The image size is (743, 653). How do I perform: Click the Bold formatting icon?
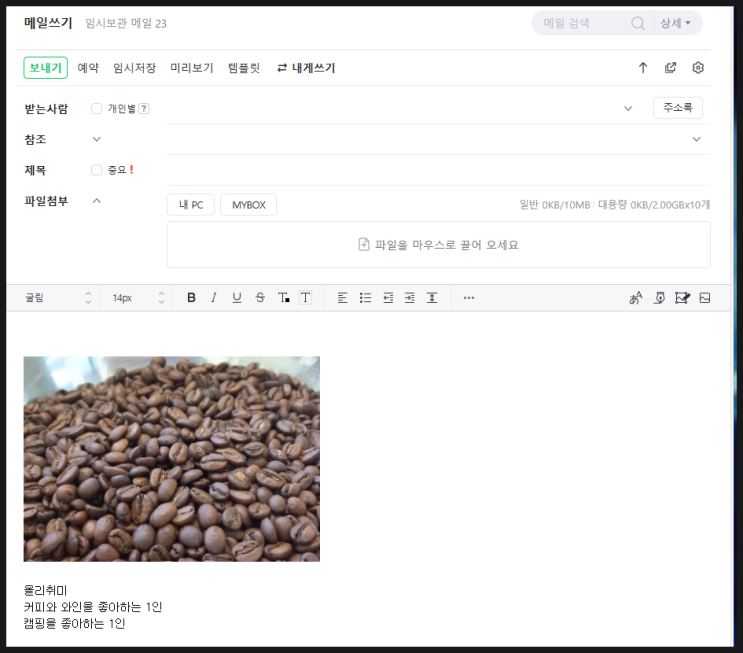191,298
